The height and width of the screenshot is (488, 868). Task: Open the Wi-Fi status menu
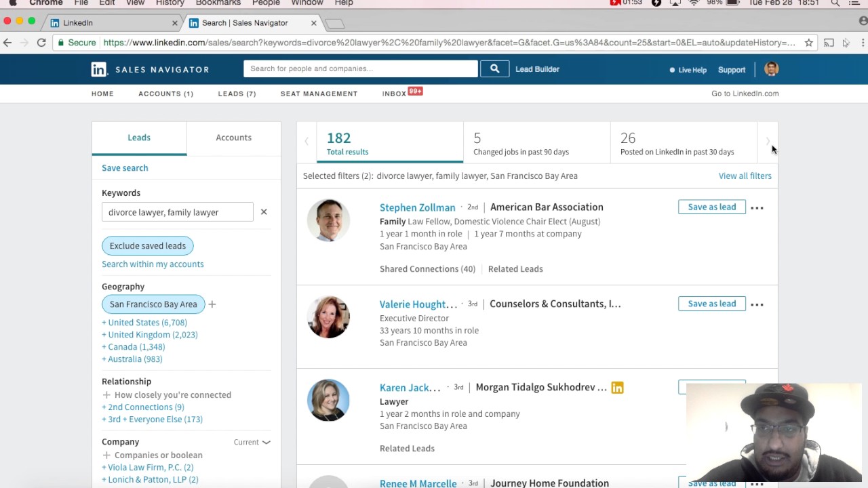pyautogui.click(x=694, y=3)
